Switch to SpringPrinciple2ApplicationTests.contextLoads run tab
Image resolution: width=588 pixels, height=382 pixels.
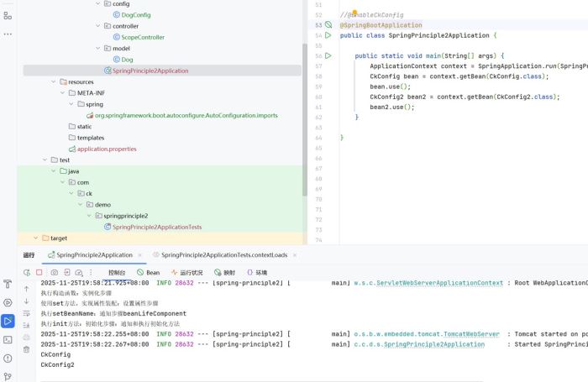(x=223, y=254)
